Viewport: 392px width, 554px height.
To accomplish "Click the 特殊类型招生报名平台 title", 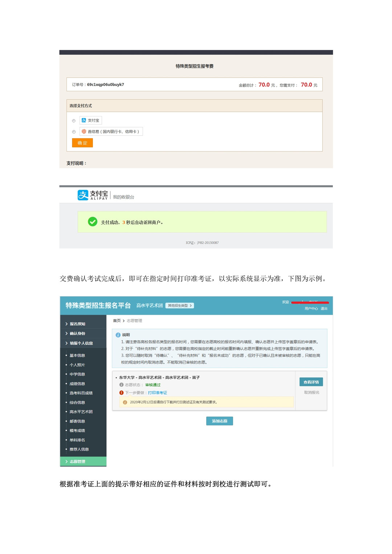I will [98, 305].
